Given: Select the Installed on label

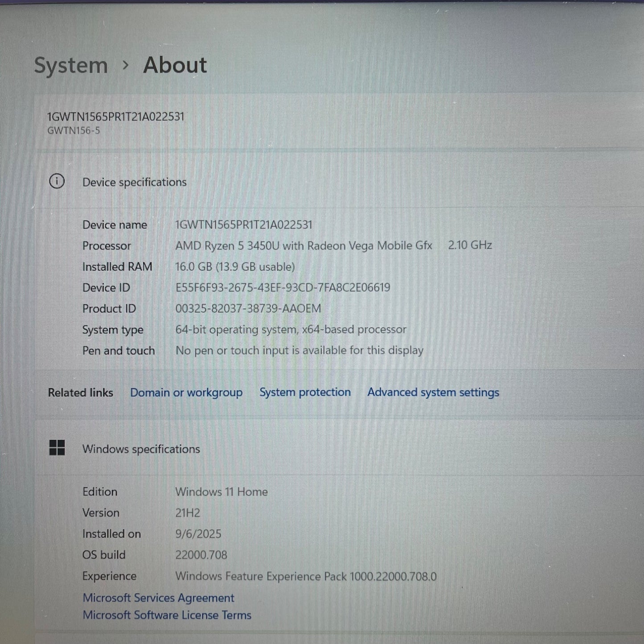Looking at the screenshot, I should (111, 533).
